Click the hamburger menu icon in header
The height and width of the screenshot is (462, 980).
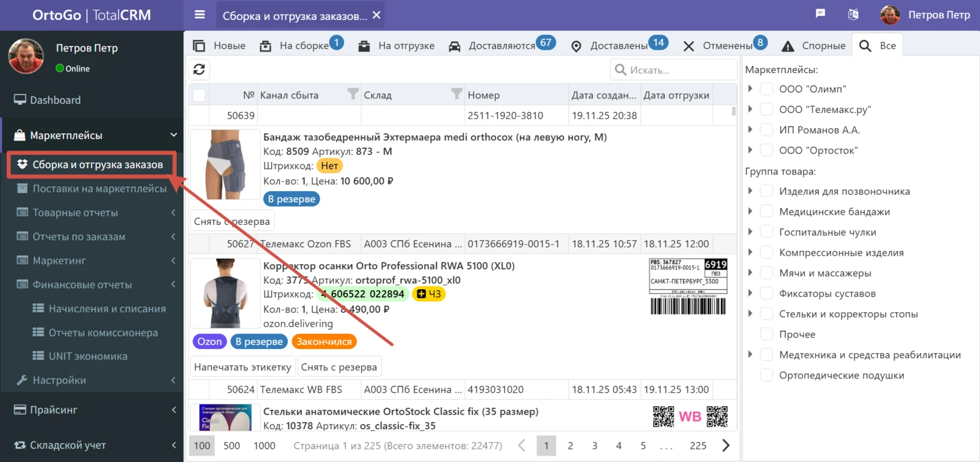point(200,15)
